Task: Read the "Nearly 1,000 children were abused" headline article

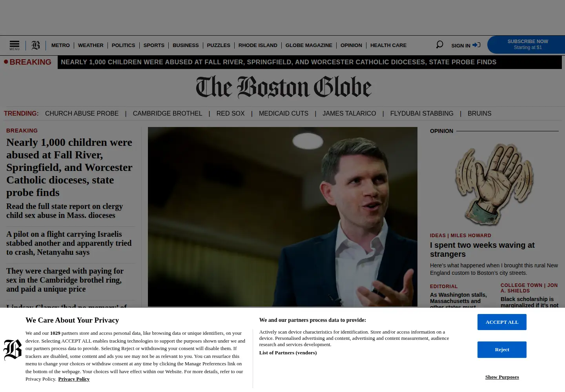Action: click(69, 167)
